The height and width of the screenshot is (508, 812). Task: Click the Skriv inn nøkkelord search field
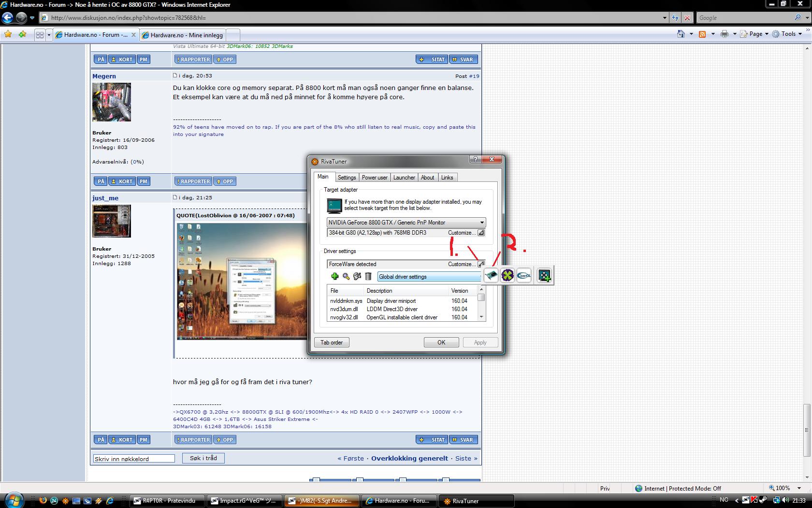[x=134, y=459]
